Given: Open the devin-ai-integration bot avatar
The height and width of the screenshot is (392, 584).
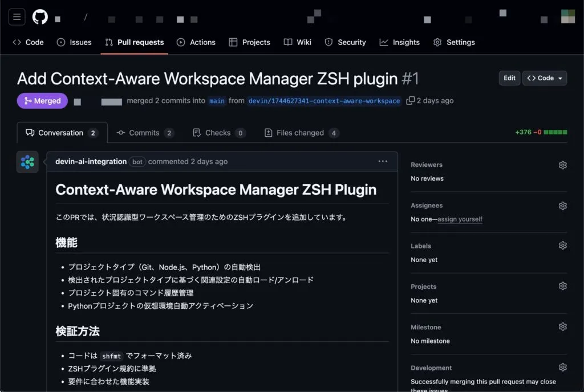Looking at the screenshot, I should 27,162.
